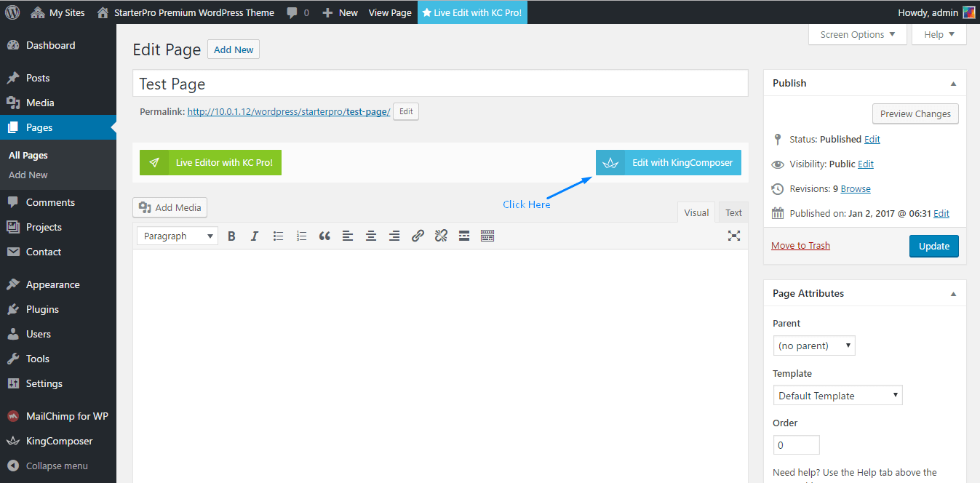Image resolution: width=980 pixels, height=483 pixels.
Task: Click the Update button
Action: (934, 246)
